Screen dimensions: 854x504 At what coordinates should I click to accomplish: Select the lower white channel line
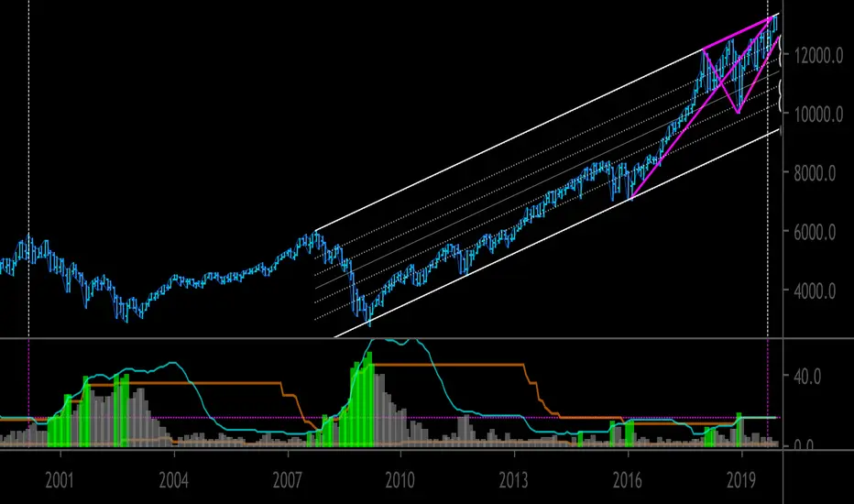pyautogui.click(x=555, y=235)
